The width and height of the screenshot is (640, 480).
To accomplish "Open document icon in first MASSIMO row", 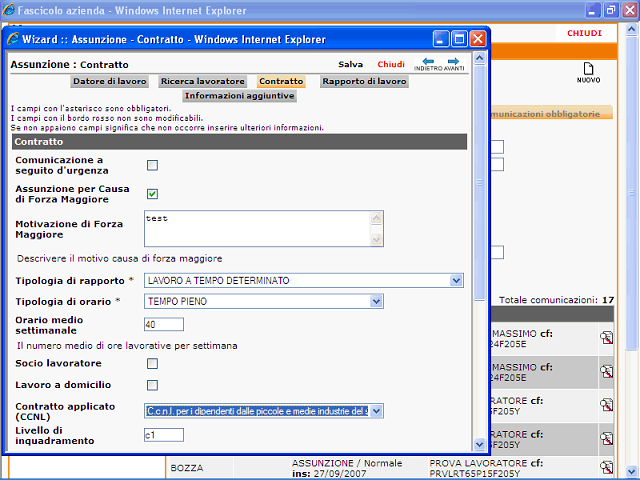I will coord(607,338).
